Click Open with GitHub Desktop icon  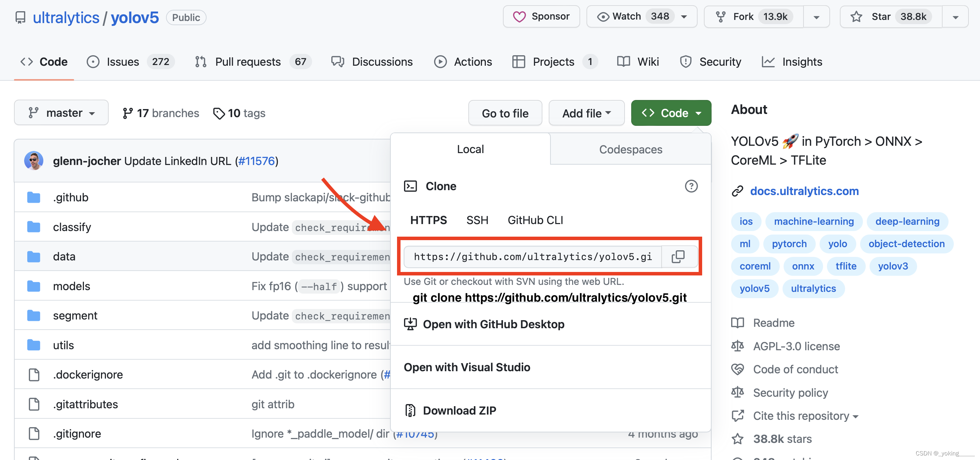click(x=410, y=324)
